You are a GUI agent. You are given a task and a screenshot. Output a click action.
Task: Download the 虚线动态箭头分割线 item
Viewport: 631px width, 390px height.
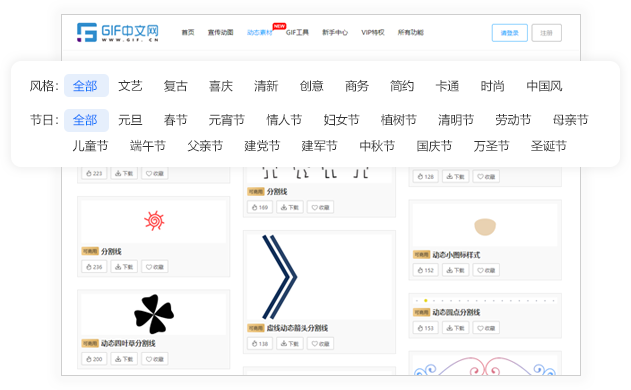click(290, 344)
